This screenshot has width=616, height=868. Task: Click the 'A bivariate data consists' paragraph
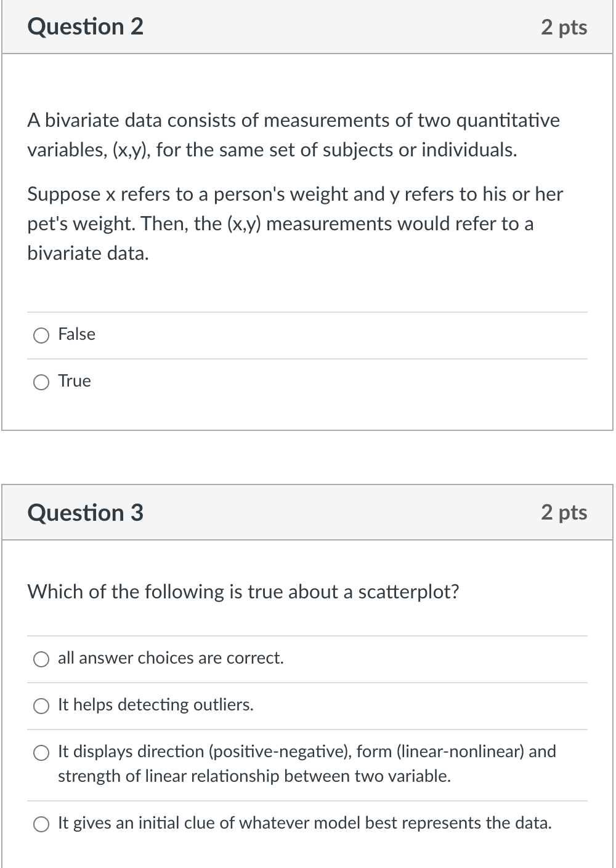click(293, 135)
